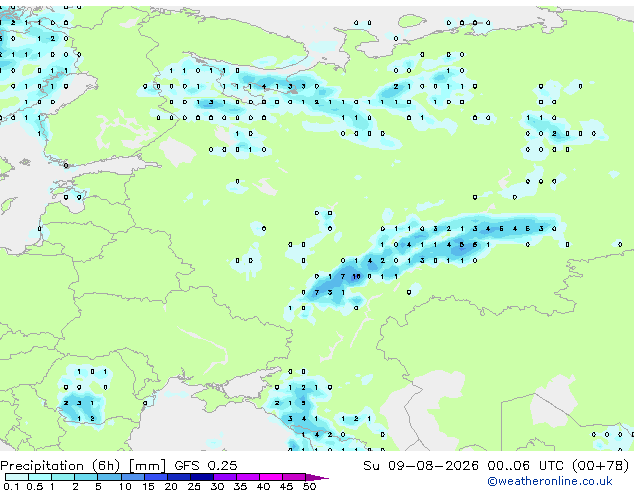Click the 2–5 mm legend color swatch
The image size is (634, 490).
[86, 477]
